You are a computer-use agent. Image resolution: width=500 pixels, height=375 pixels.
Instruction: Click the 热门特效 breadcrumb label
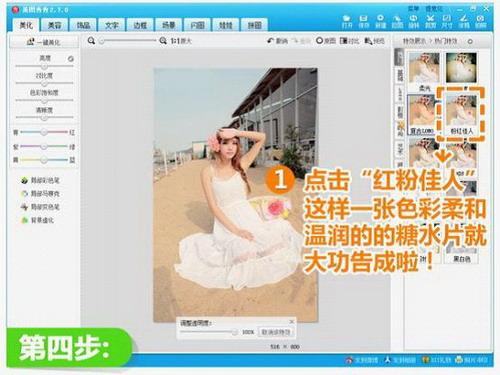445,41
